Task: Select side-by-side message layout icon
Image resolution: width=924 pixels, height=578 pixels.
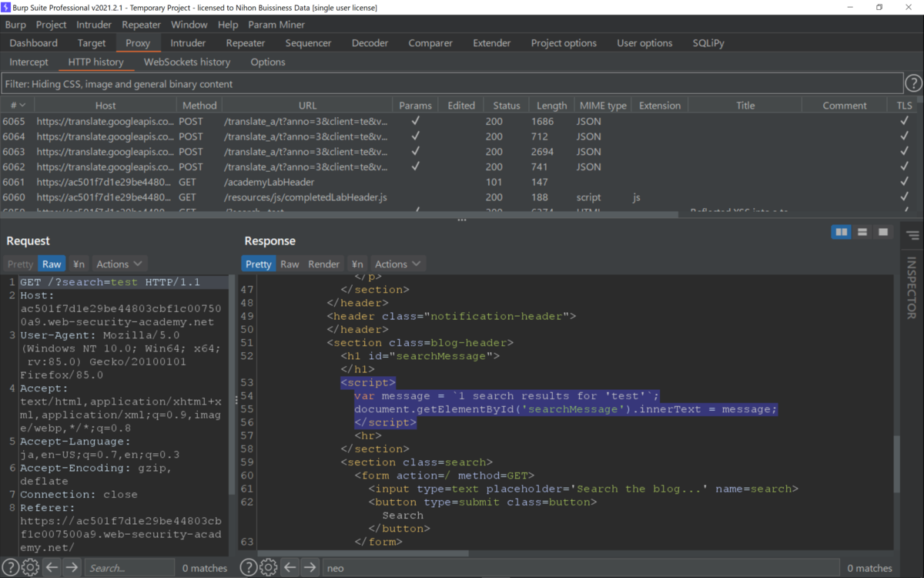Action: (842, 232)
